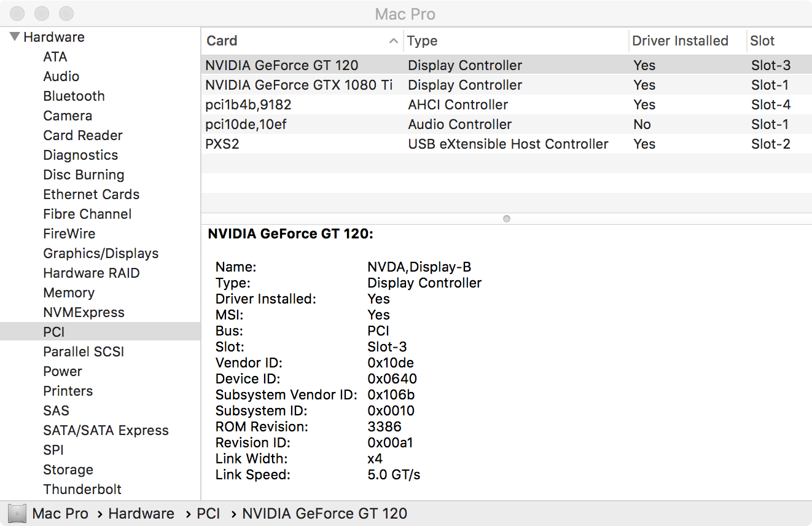Select Thunderbolt in the sidebar

click(82, 489)
